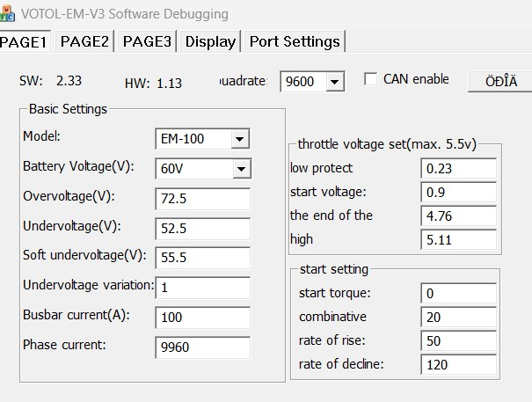This screenshot has height=402, width=532.
Task: Click the Overvoltage input field
Action: tap(201, 199)
